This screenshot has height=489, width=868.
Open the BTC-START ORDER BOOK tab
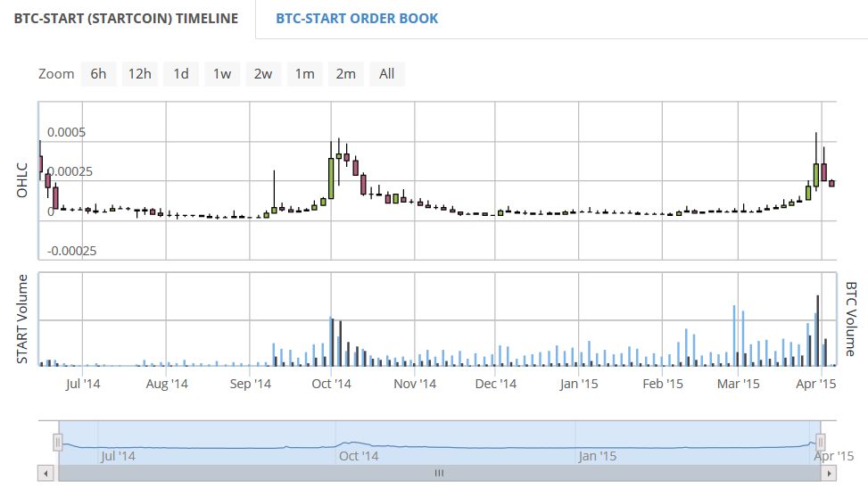(357, 18)
